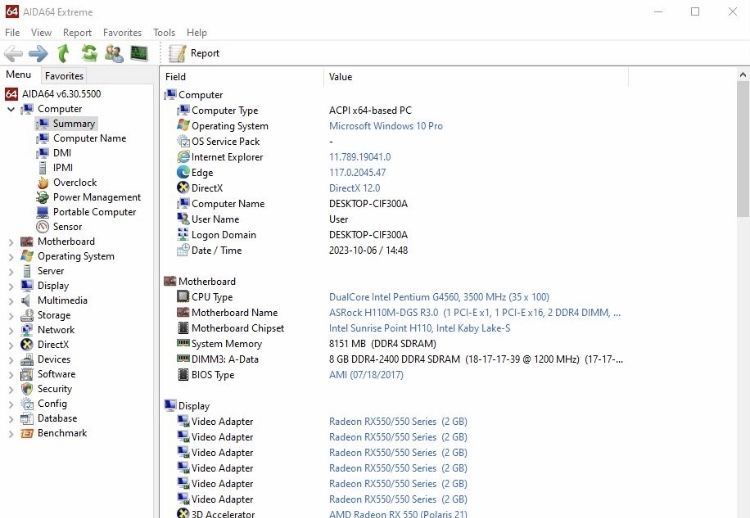Open the AMI (07/18/2017) BIOS link
This screenshot has width=750, height=518.
[x=366, y=375]
